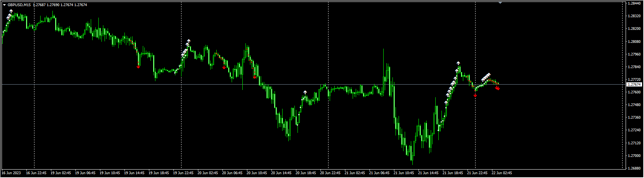
Task: Click the 20 Jun 10:45 time label
Action: [257, 173]
